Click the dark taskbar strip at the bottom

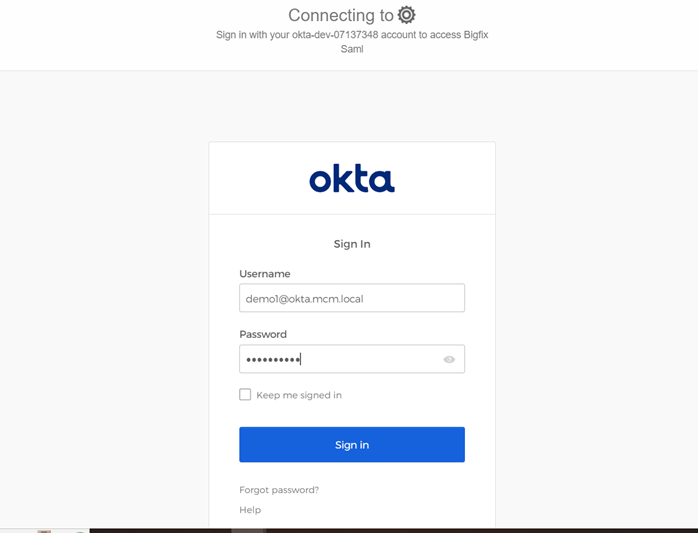[400, 530]
